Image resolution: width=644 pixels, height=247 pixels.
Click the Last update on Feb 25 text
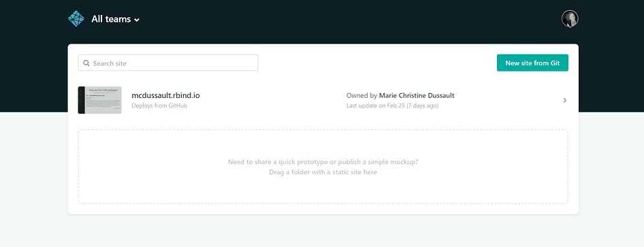[392, 106]
